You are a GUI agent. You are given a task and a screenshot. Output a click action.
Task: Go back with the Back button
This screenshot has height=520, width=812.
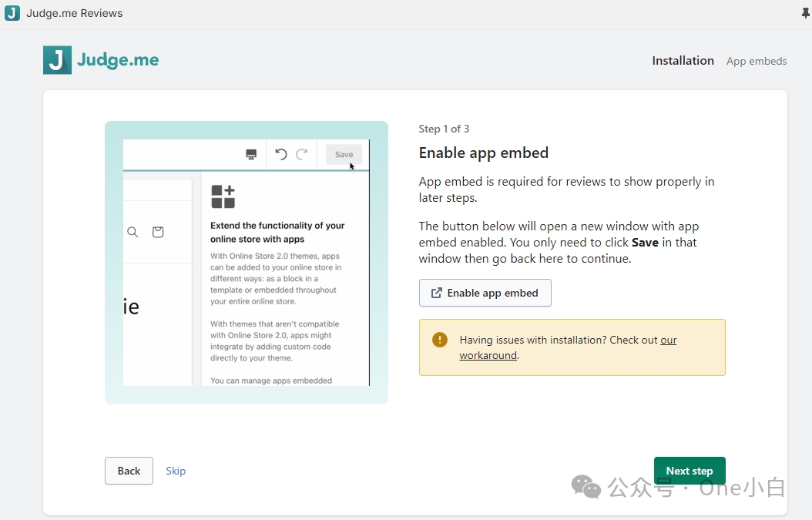(x=129, y=471)
